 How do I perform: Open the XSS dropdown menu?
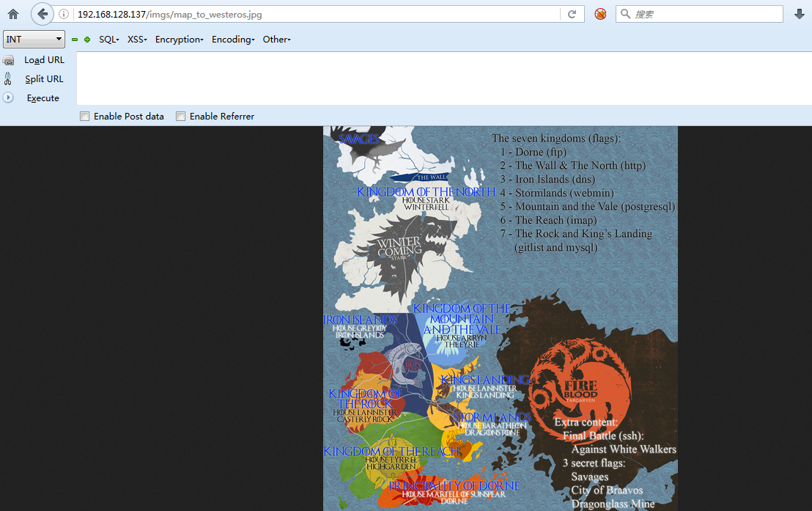click(x=137, y=40)
